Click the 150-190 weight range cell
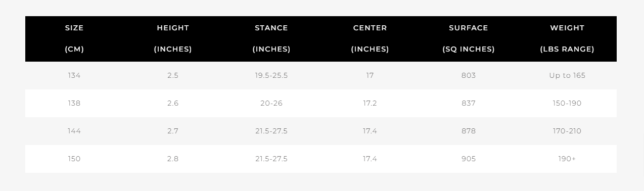 click(x=567, y=103)
